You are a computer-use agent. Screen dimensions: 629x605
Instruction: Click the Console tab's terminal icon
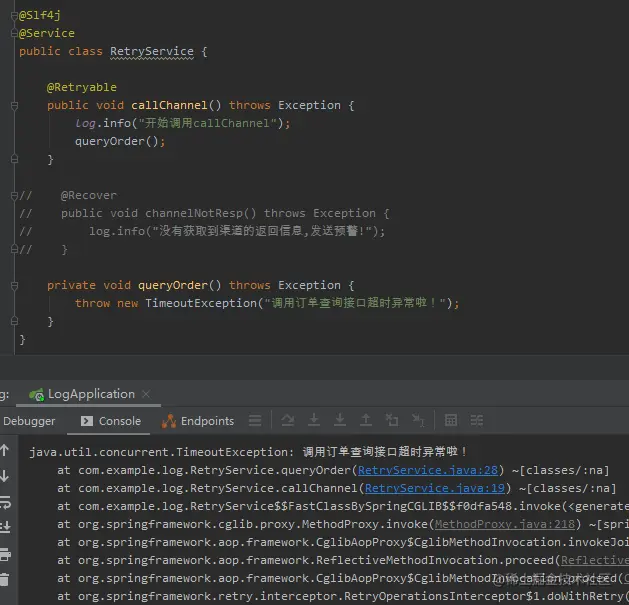point(87,421)
